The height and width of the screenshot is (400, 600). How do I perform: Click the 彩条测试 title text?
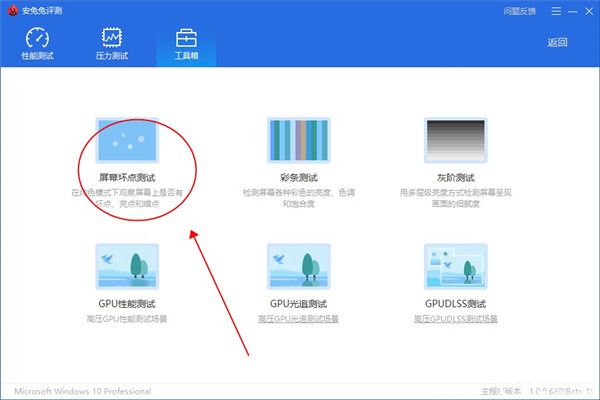pyautogui.click(x=298, y=178)
